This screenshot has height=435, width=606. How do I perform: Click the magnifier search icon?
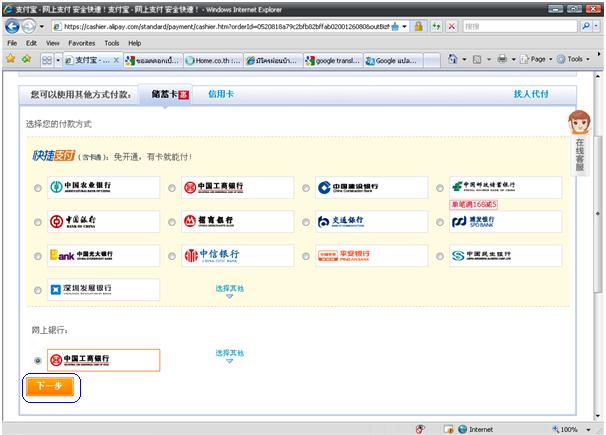pyautogui.click(x=586, y=26)
